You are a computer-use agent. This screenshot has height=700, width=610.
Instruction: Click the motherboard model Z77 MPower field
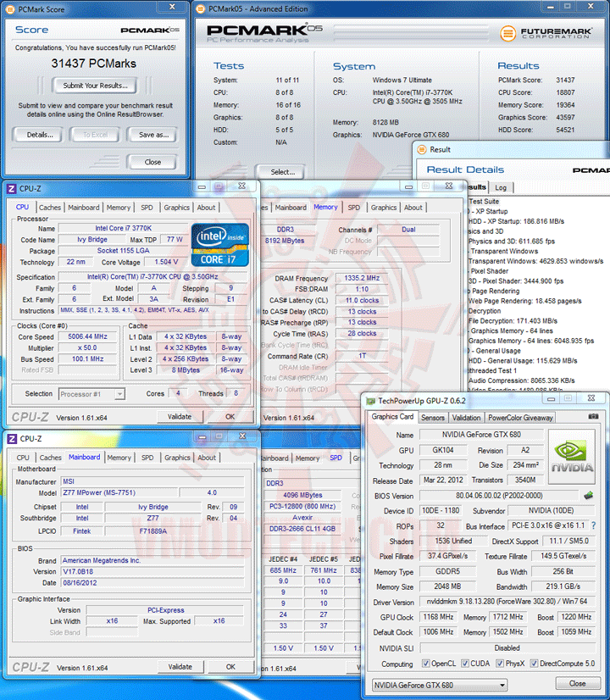coord(118,492)
